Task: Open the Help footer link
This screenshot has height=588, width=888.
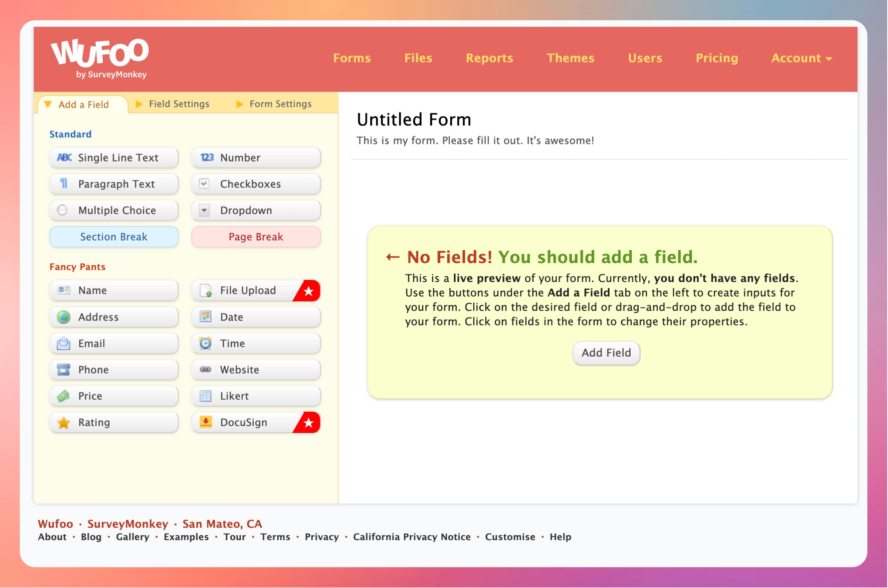Action: (560, 536)
